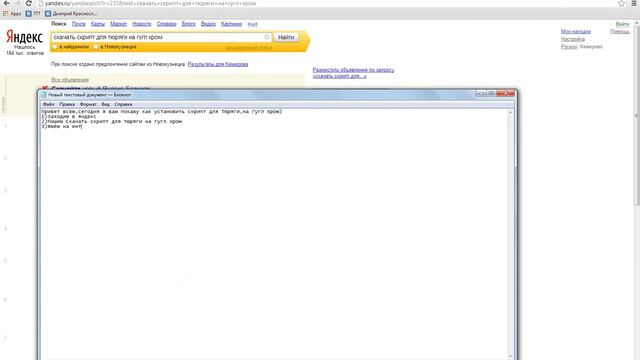
Task: Open the Chrome hamburger menu
Action: tap(634, 3)
